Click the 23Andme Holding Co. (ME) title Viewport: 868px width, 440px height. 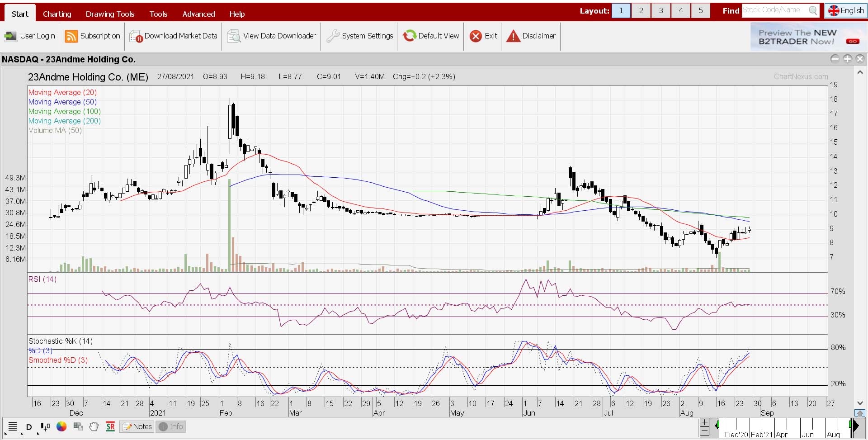[x=88, y=77]
